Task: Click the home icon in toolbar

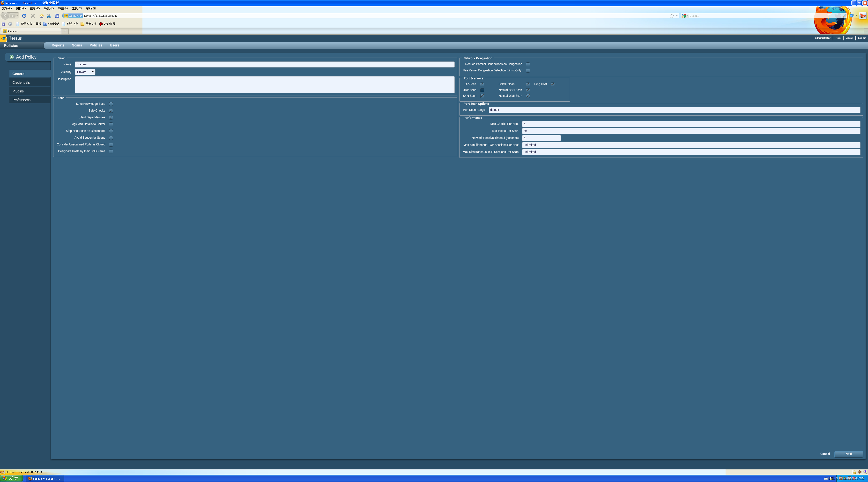Action: [41, 16]
